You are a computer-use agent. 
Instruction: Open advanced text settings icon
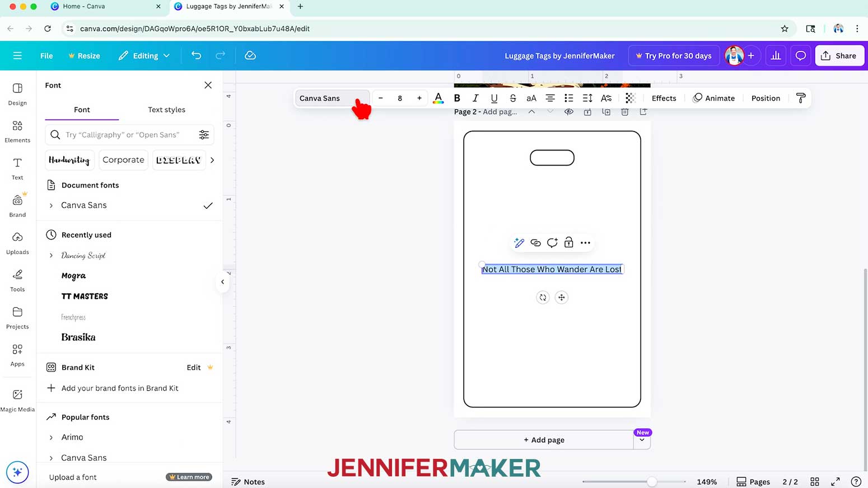pyautogui.click(x=606, y=98)
